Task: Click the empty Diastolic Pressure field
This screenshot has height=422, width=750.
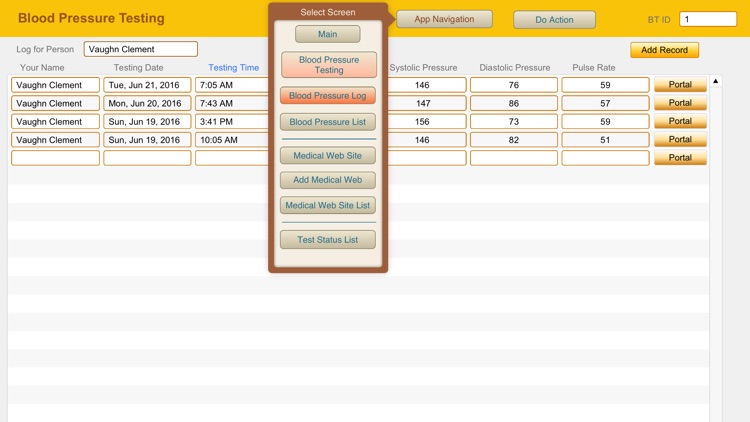Action: (x=514, y=158)
